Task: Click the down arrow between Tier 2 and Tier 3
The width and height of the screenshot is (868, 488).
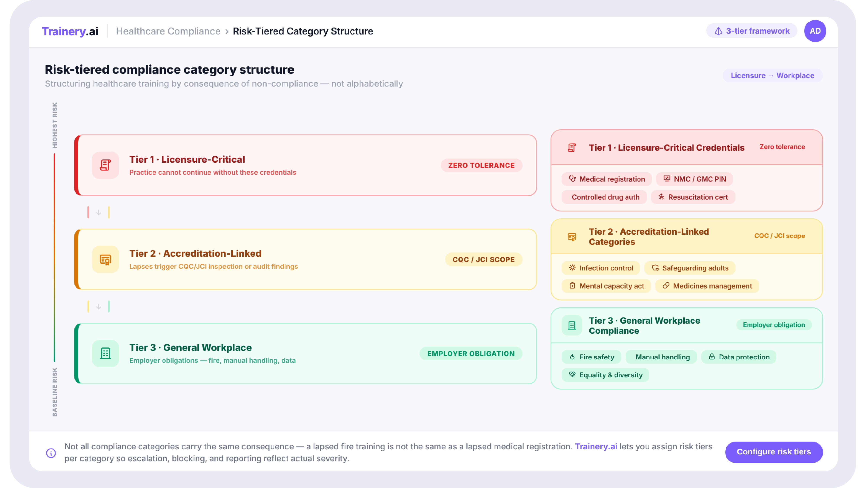Action: (98, 307)
